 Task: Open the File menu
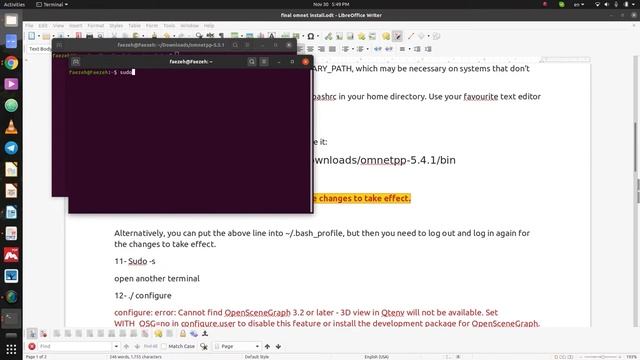[x=29, y=25]
